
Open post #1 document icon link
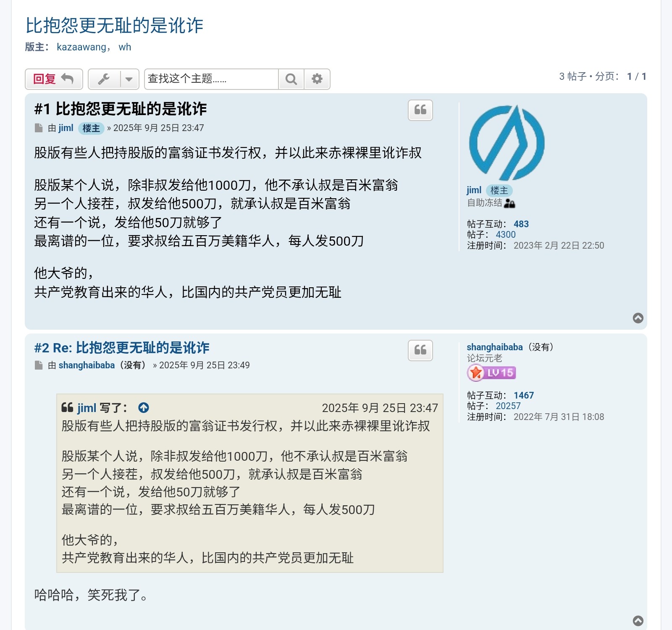pyautogui.click(x=39, y=128)
